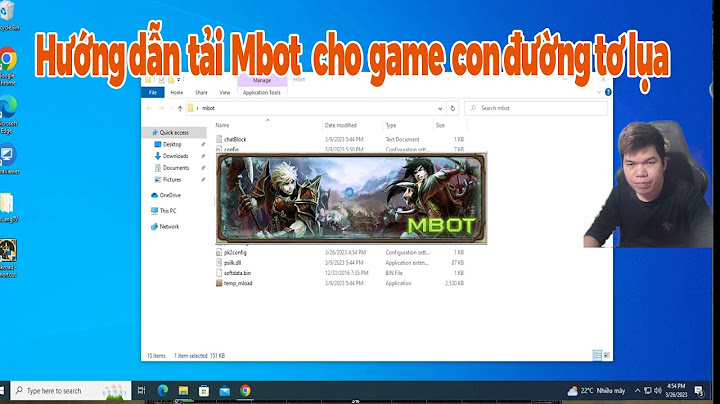
Task: Open the monitor-screen icon desktop shortcut
Action: pyautogui.click(x=8, y=159)
